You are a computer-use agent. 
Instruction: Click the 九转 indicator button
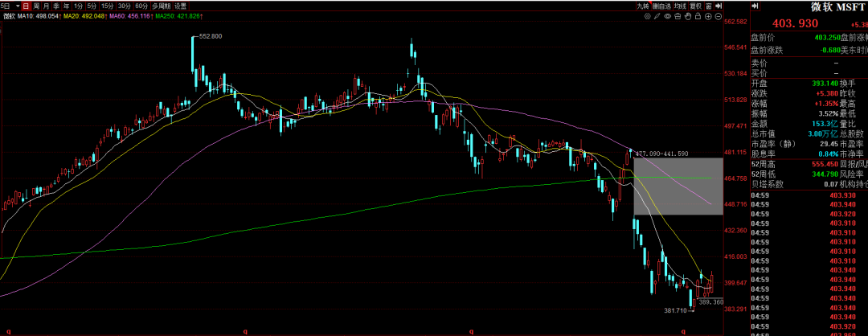click(642, 6)
